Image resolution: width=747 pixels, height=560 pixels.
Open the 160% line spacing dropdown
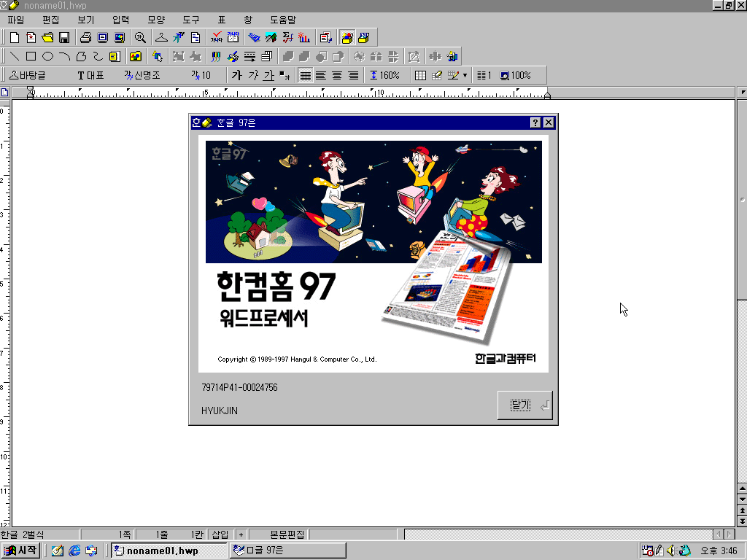385,75
